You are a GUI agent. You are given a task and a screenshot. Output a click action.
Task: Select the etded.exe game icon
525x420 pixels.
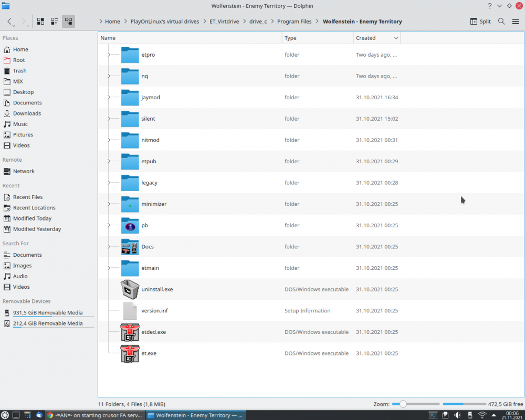point(130,332)
